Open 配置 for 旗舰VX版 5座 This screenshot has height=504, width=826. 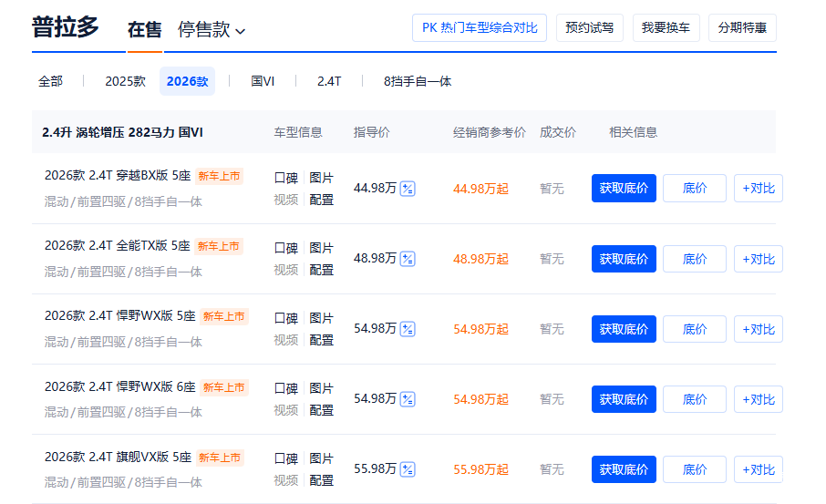click(321, 480)
